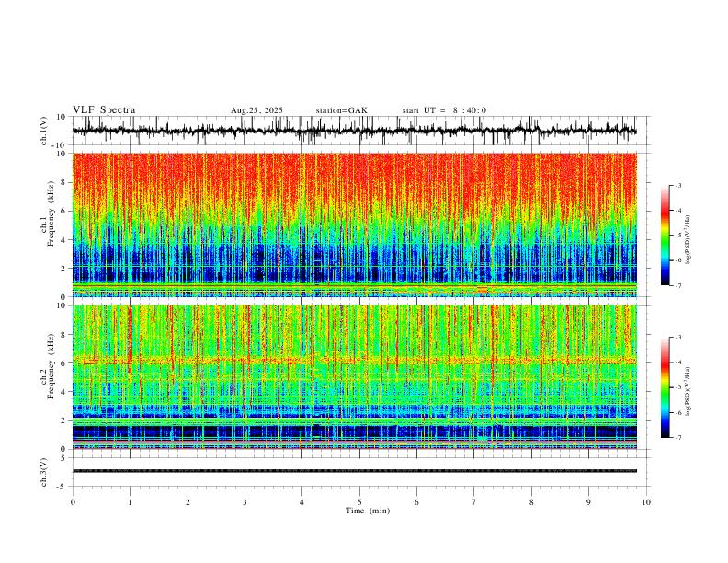The width and height of the screenshot is (728, 563).
Task: Click the time axis tick label "3"
Action: click(x=245, y=502)
